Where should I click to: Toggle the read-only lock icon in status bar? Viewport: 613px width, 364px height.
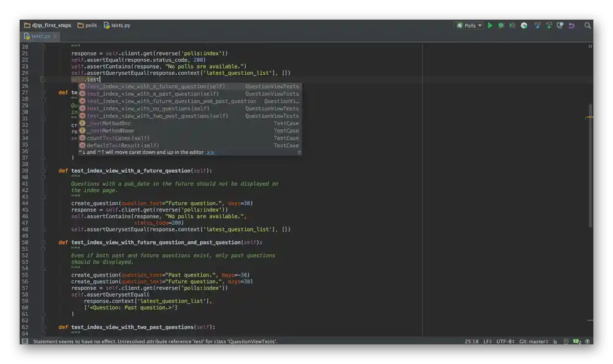pyautogui.click(x=555, y=341)
